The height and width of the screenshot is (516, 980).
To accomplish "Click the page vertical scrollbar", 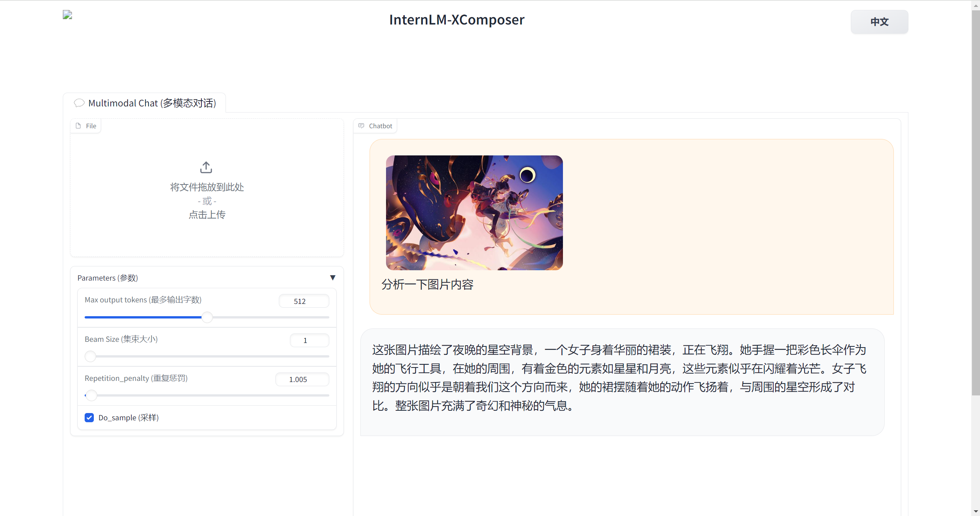I will [975, 203].
